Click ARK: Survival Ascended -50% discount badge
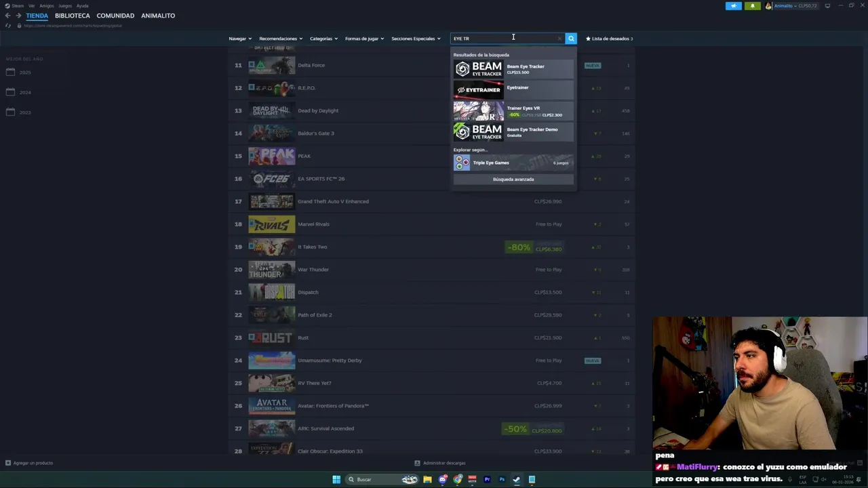The image size is (868, 488). (515, 429)
